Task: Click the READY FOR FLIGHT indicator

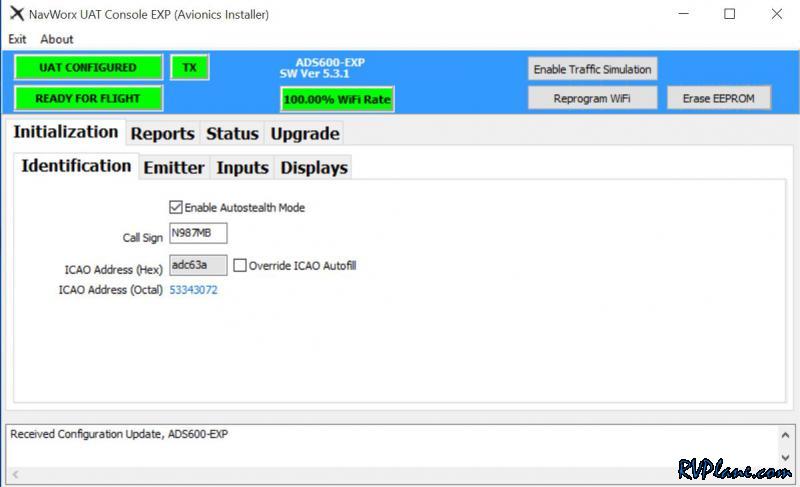Action: [88, 98]
